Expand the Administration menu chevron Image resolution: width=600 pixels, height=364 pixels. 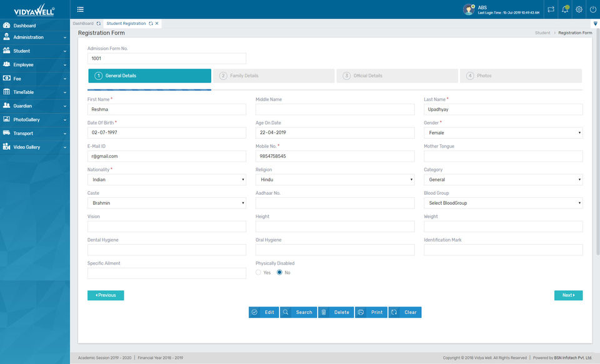pyautogui.click(x=64, y=37)
